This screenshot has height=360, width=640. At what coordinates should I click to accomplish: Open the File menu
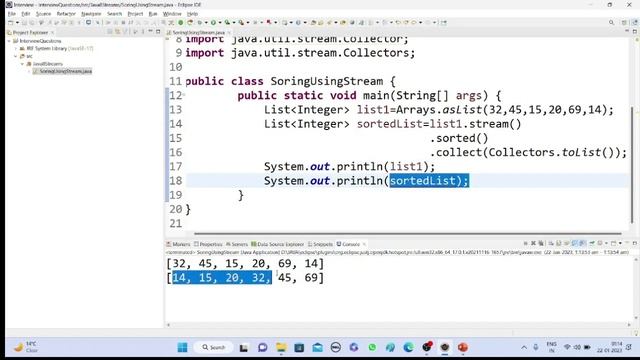[11, 14]
